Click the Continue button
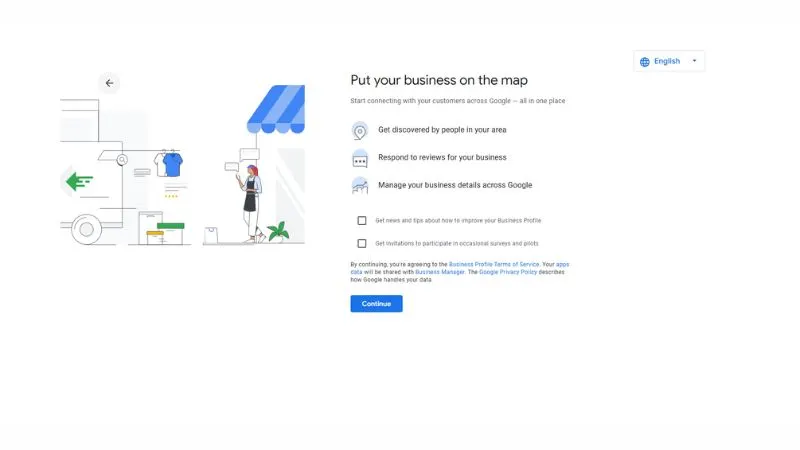Screen dimensions: 800x450 point(377,304)
